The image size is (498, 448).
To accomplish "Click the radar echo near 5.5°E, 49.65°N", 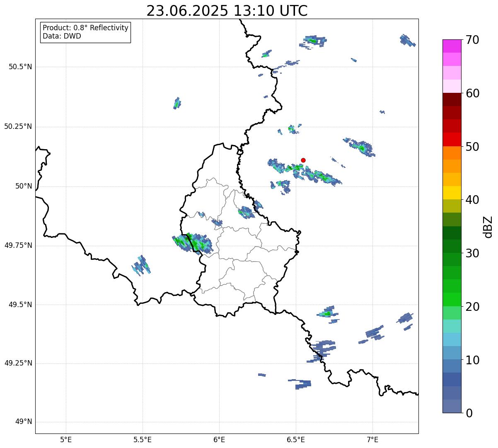I will click(141, 266).
